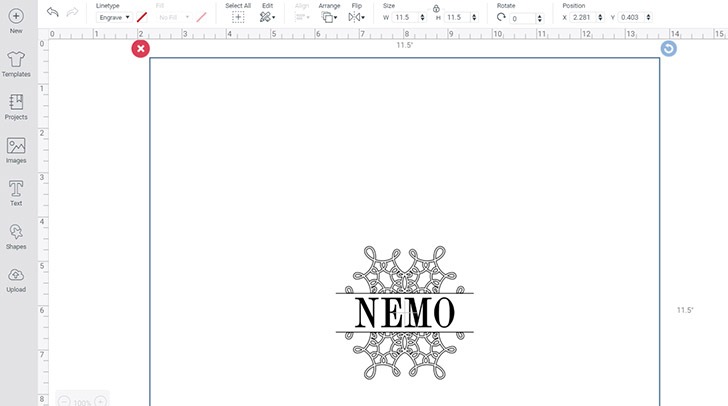728x406 pixels.
Task: Open the Edit menu
Action: (267, 18)
